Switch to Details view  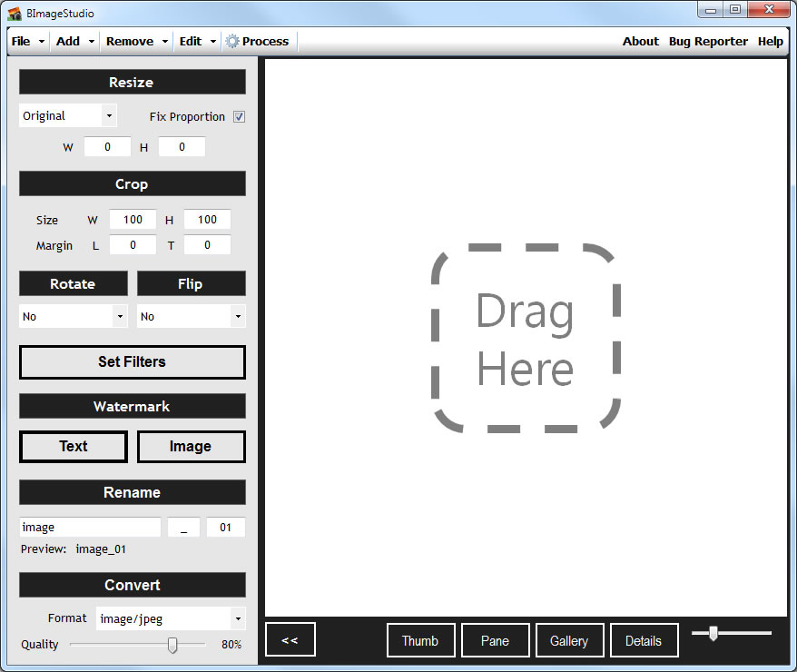644,640
